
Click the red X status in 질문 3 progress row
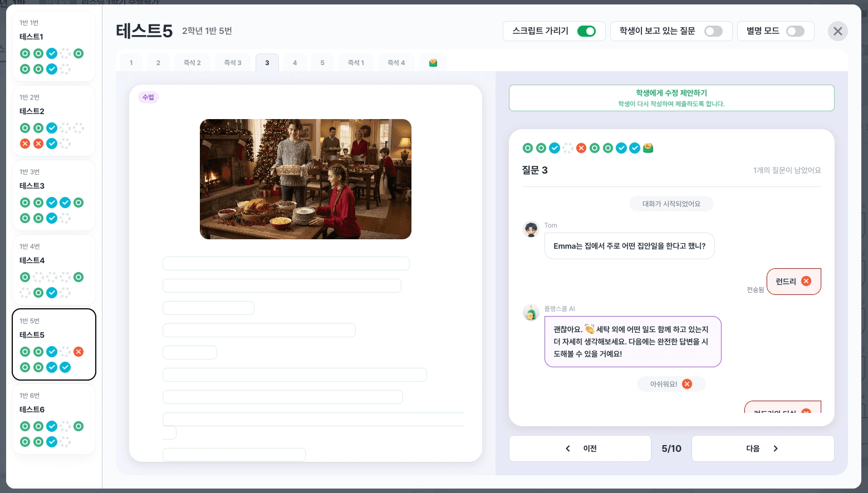click(x=581, y=148)
